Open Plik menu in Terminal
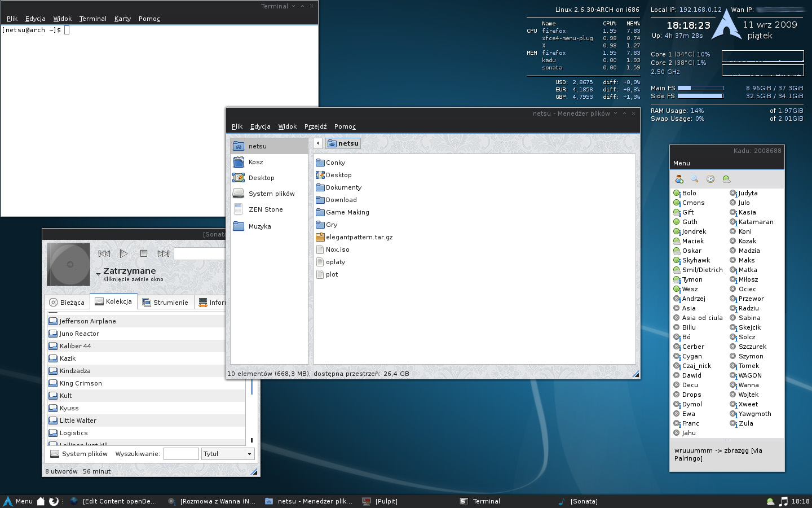Viewport: 812px width, 508px height. point(12,19)
